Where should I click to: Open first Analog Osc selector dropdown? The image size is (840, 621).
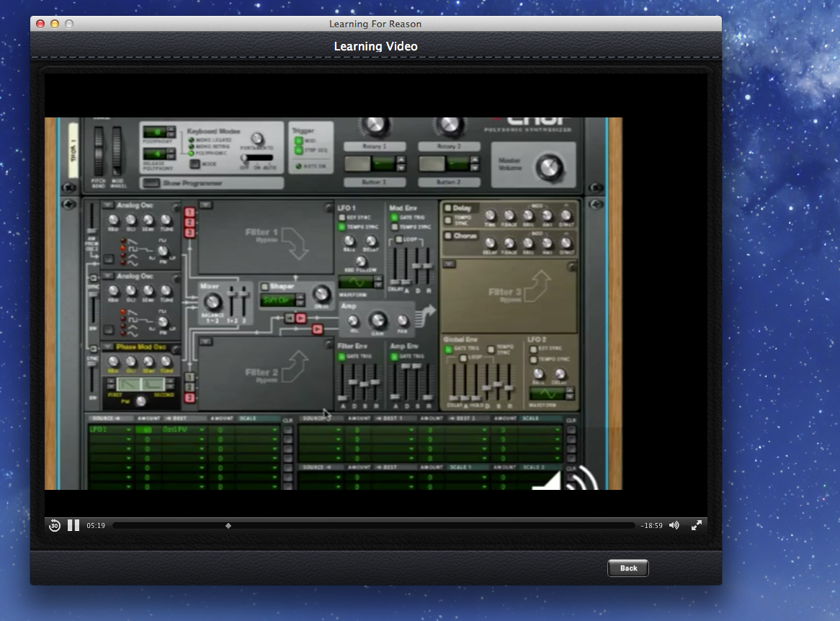[107, 205]
